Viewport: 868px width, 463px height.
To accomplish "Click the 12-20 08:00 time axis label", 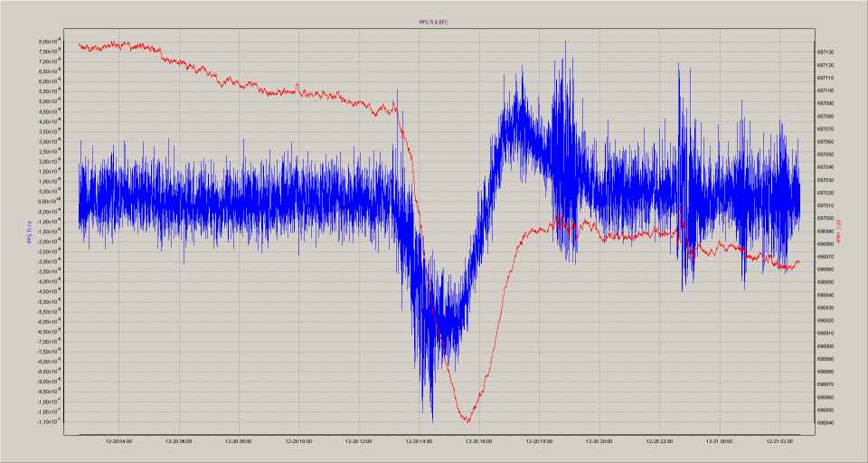I will coord(239,441).
